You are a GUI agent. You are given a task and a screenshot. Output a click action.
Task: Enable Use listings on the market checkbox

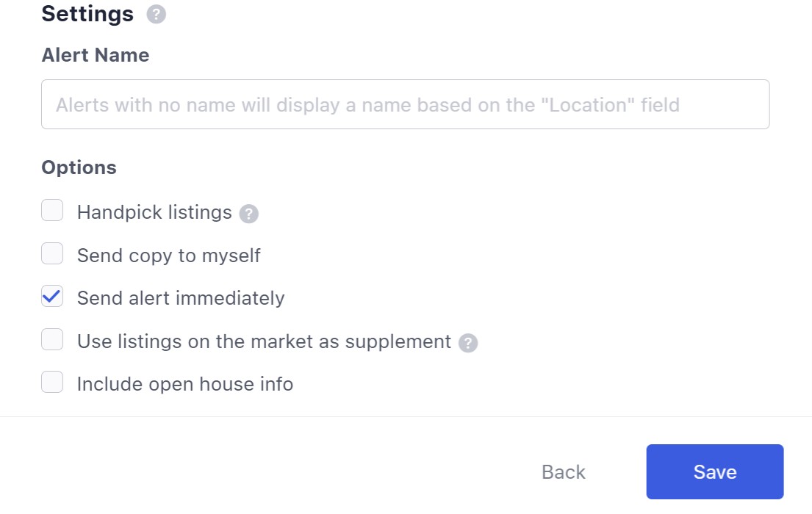tap(52, 340)
